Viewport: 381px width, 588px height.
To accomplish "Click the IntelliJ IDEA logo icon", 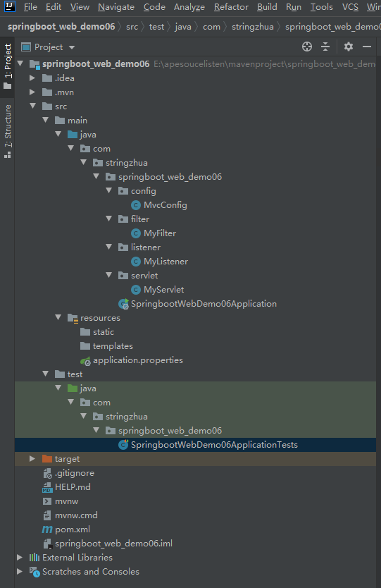I will tap(9, 7).
